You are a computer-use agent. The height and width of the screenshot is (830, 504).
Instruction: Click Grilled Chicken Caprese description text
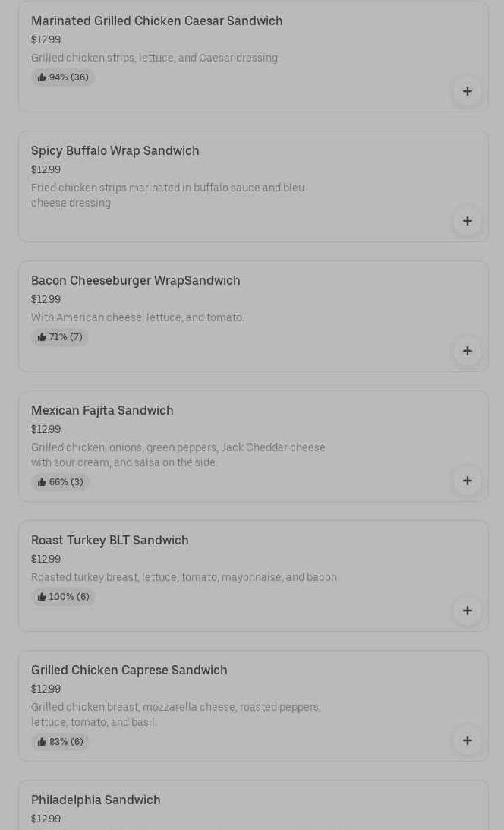click(175, 715)
